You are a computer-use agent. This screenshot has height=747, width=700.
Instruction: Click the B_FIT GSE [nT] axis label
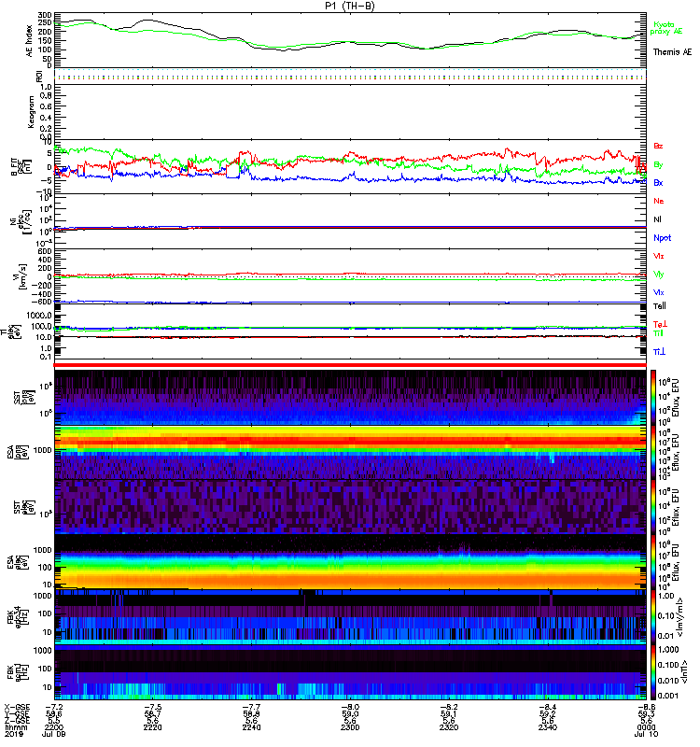[x=22, y=166]
